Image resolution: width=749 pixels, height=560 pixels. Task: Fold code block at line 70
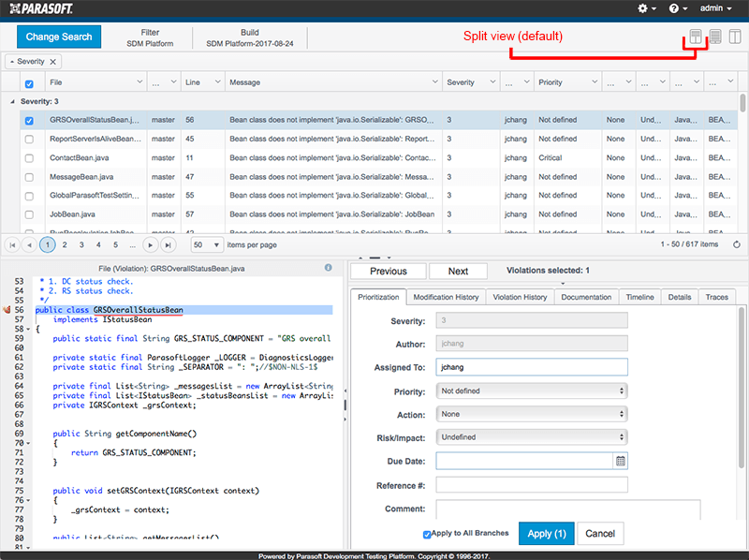pos(28,444)
